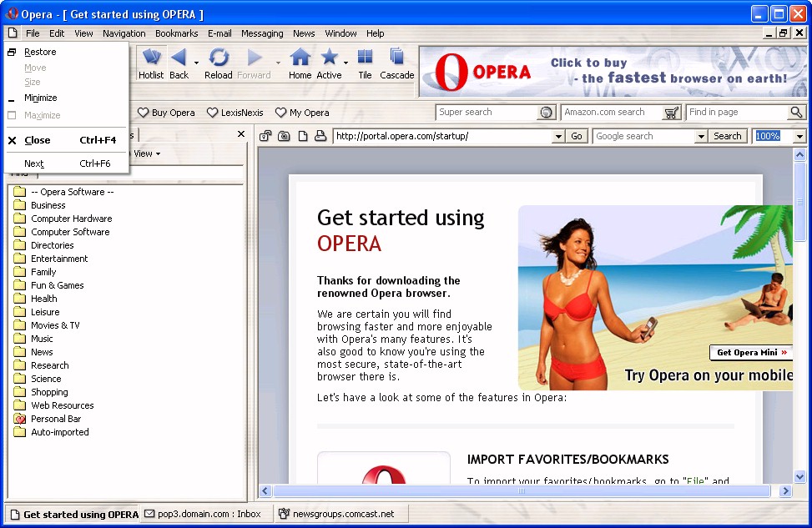Open the Active bookmarks star icon

tap(329, 57)
